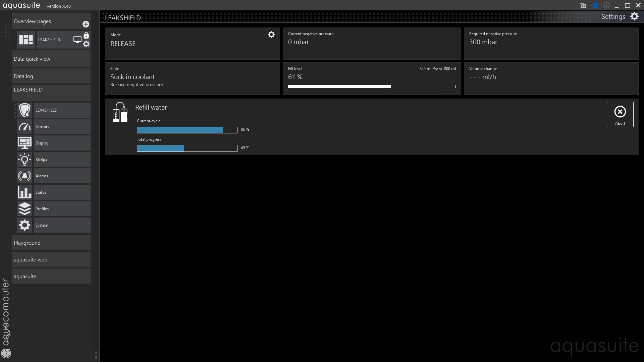The width and height of the screenshot is (644, 362).
Task: Abort the refill water process
Action: pyautogui.click(x=620, y=115)
